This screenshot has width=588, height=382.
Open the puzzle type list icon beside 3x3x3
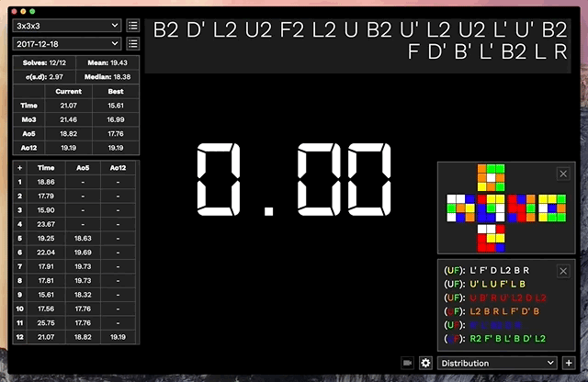click(x=133, y=26)
